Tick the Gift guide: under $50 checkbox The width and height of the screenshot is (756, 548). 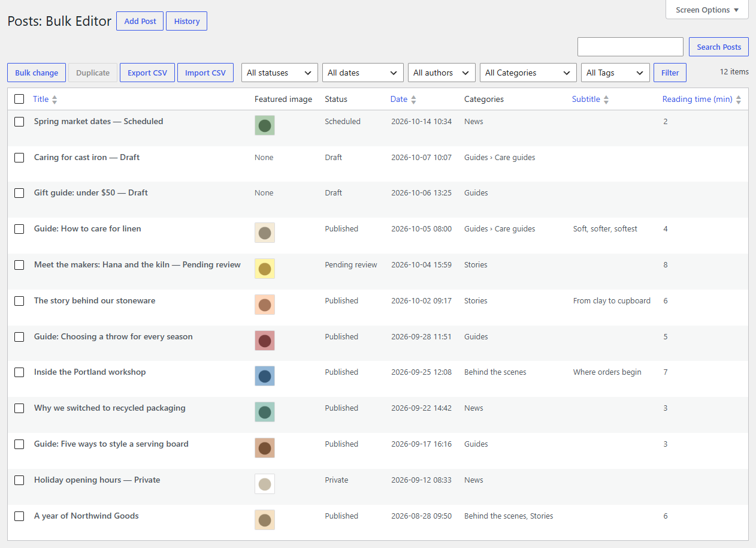click(19, 193)
